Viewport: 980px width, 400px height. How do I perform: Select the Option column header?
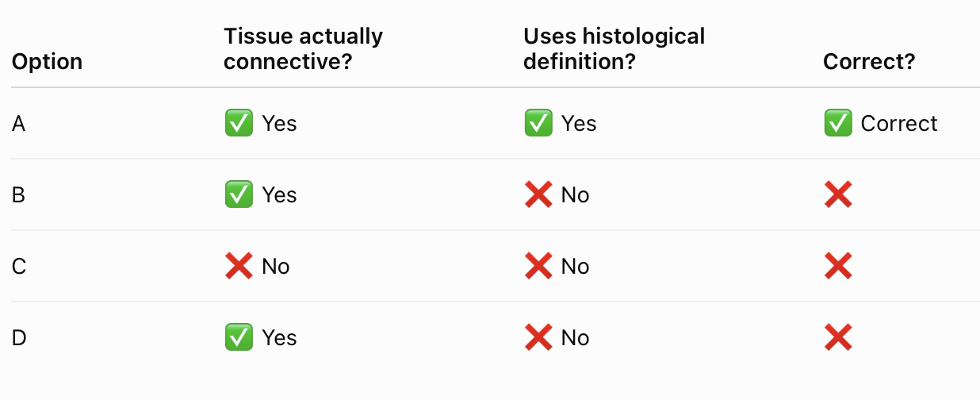tap(47, 61)
